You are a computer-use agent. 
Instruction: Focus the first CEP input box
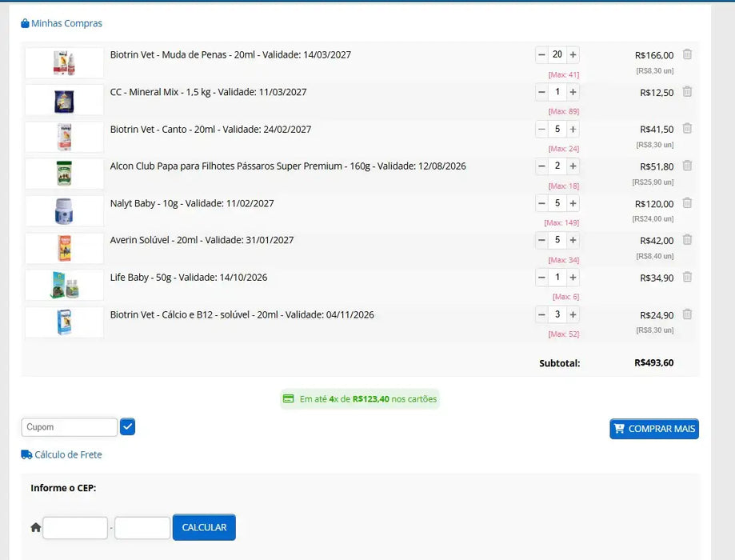pos(75,528)
